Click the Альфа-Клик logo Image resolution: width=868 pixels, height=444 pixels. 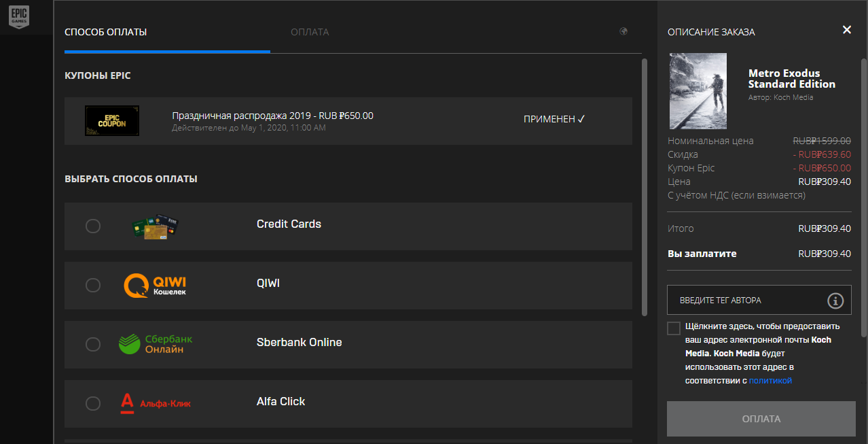[x=156, y=403]
